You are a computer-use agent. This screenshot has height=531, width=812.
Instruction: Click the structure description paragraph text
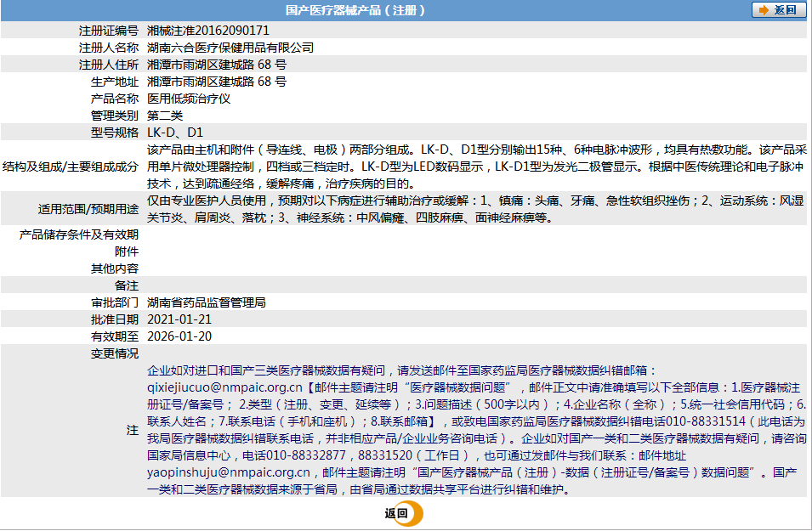click(x=476, y=167)
